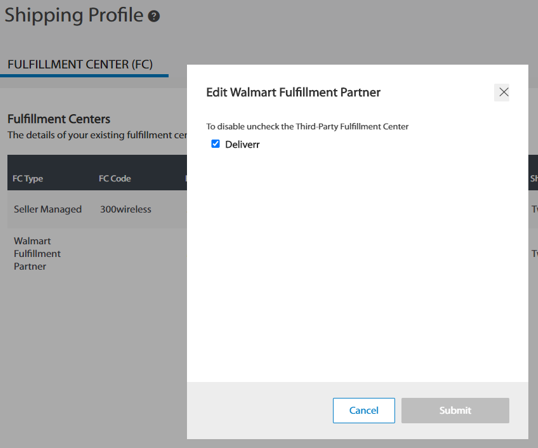
Task: Select the Walmart Fulfillment Partner row
Action: point(97,254)
